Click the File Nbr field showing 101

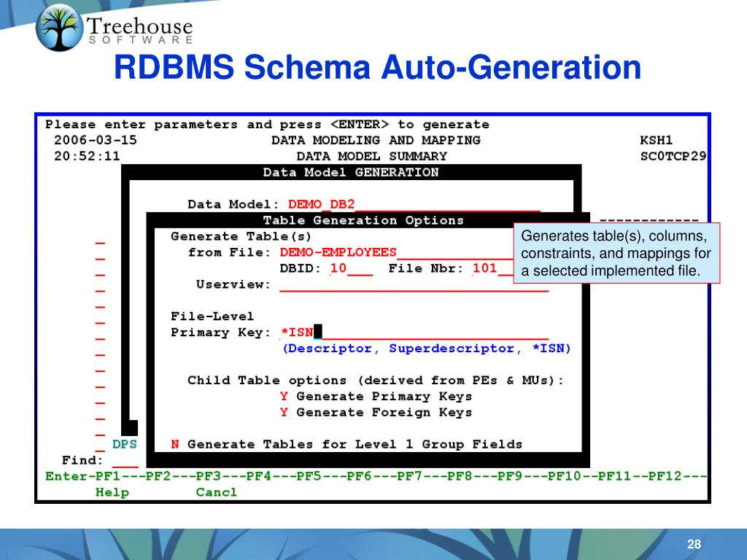pyautogui.click(x=492, y=268)
